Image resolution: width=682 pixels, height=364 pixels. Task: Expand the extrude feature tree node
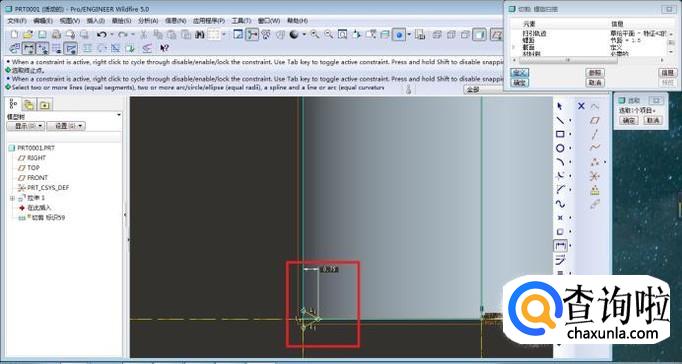[12, 198]
